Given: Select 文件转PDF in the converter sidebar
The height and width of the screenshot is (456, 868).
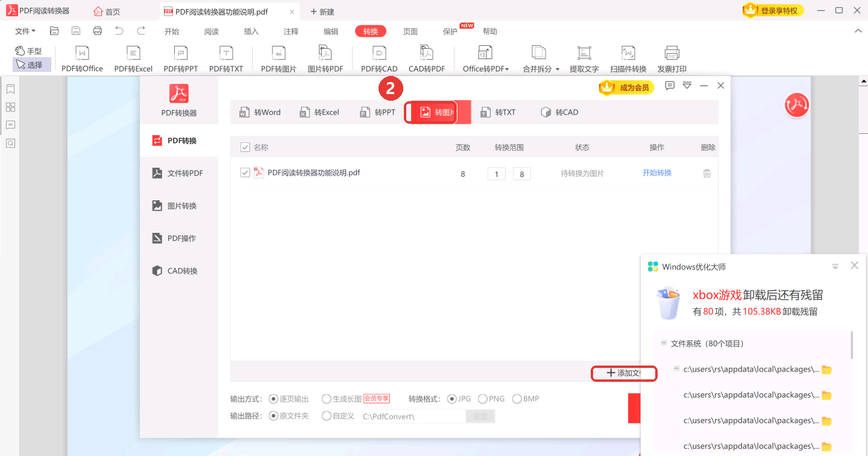Looking at the screenshot, I should 179,173.
